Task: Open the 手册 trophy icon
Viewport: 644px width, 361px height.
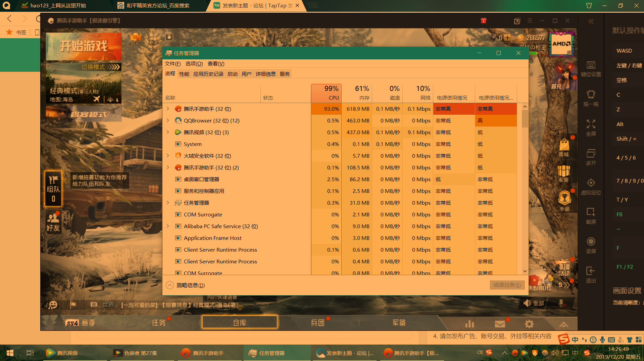Action: tap(564, 201)
